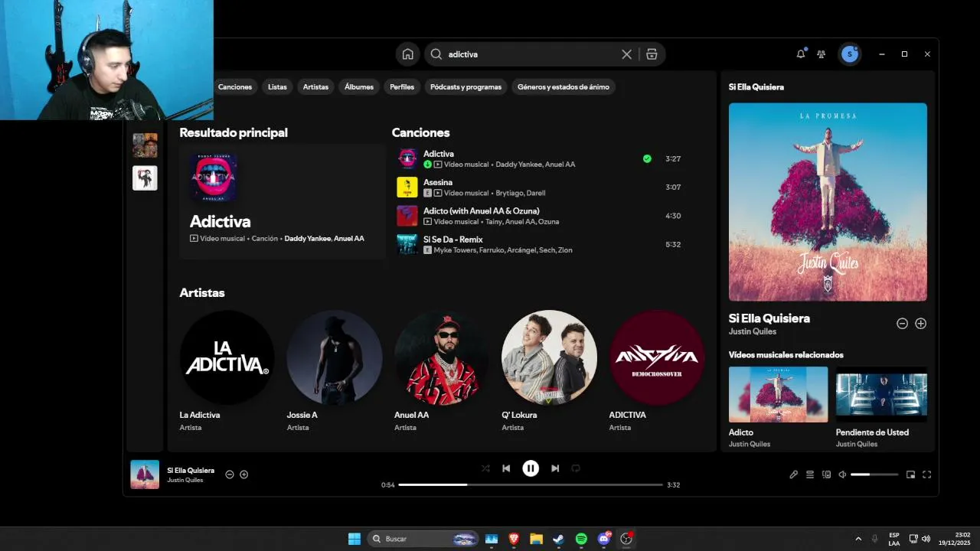Open Jossie A artist profile

click(335, 357)
